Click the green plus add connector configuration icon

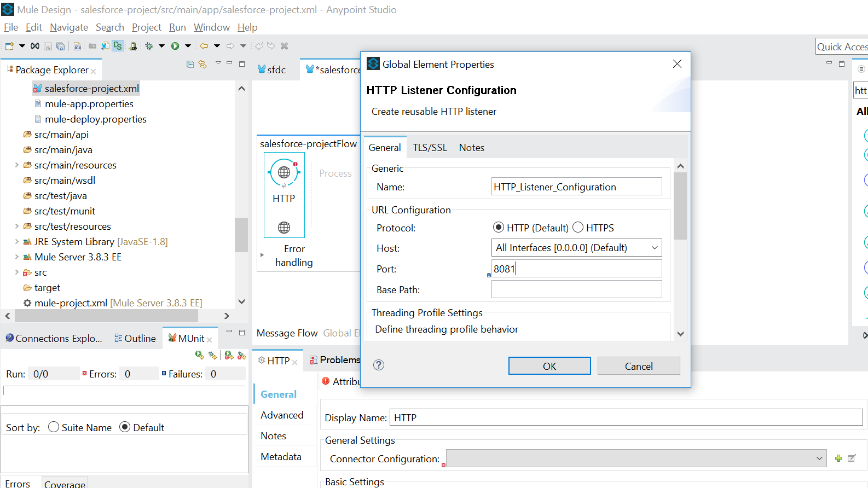(838, 458)
